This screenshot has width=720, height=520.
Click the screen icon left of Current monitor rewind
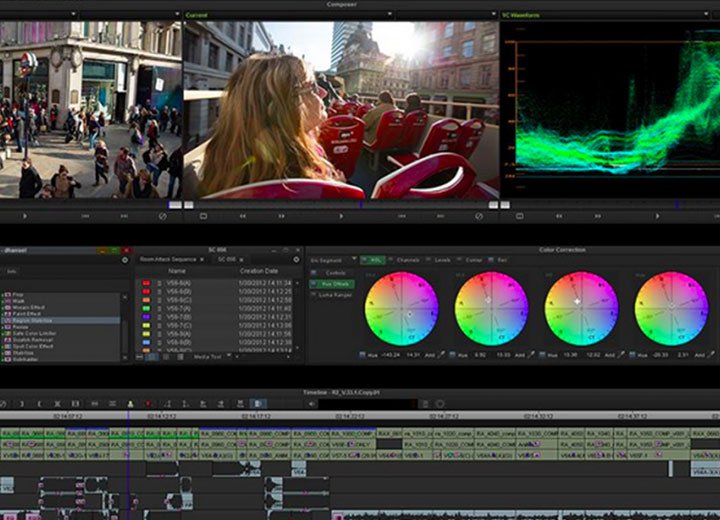[x=203, y=216]
